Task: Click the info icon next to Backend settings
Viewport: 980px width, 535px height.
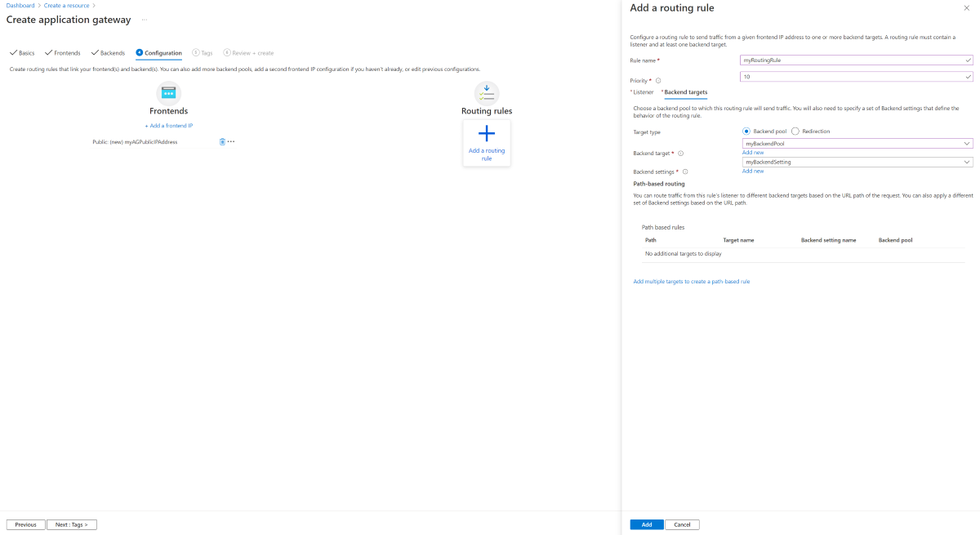Action: (x=685, y=172)
